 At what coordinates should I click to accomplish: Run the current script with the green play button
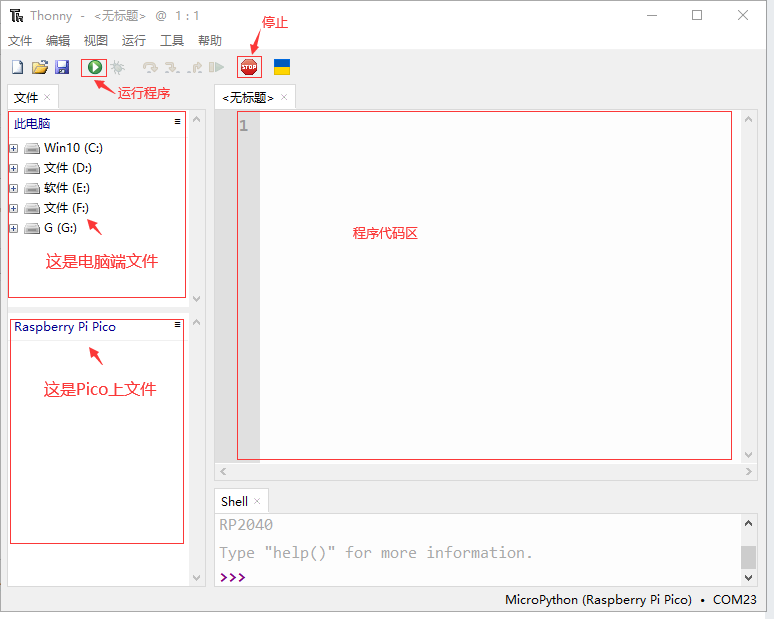point(94,67)
